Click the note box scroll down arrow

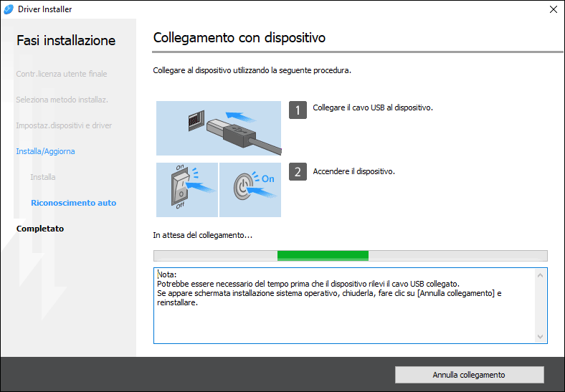click(540, 337)
